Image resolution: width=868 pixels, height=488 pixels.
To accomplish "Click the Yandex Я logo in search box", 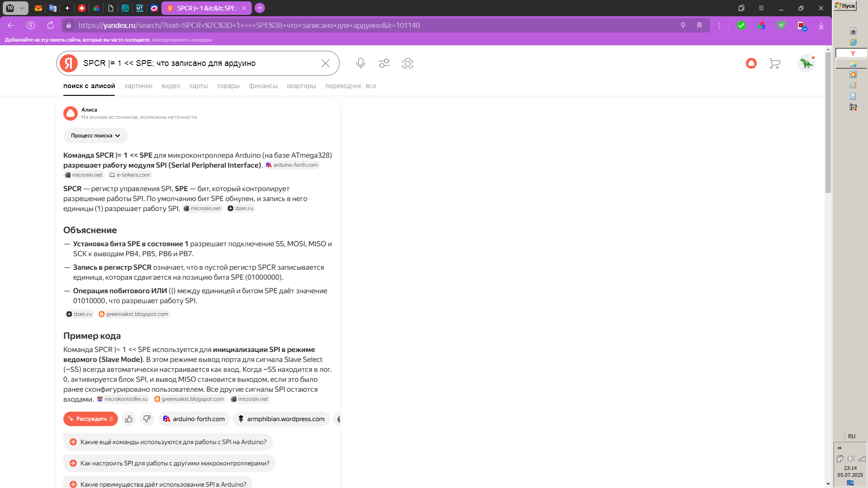I will pyautogui.click(x=69, y=63).
